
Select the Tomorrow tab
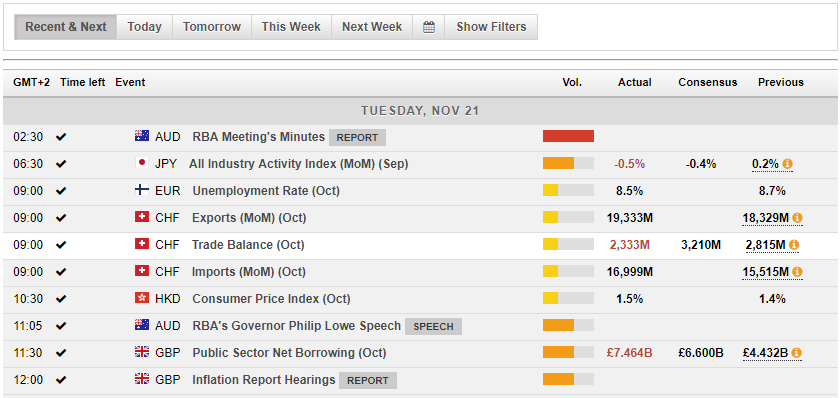click(x=212, y=27)
